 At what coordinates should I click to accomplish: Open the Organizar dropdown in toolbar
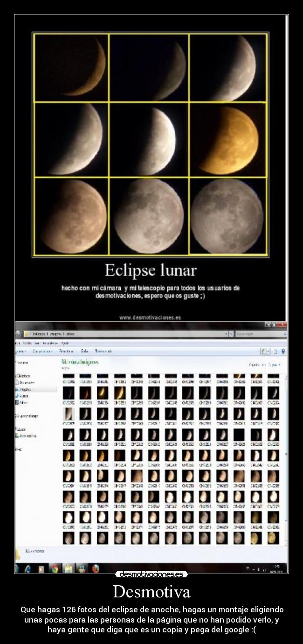tap(20, 351)
